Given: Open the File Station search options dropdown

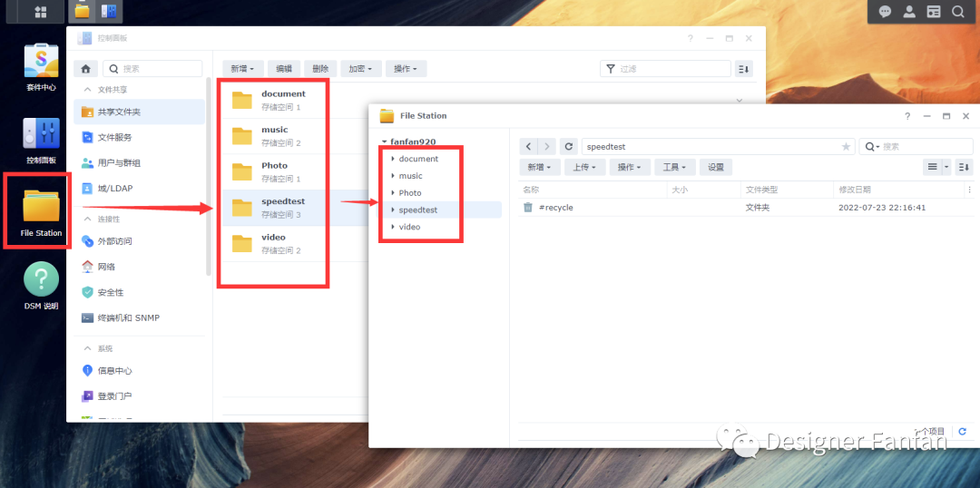Looking at the screenshot, I should (x=871, y=147).
